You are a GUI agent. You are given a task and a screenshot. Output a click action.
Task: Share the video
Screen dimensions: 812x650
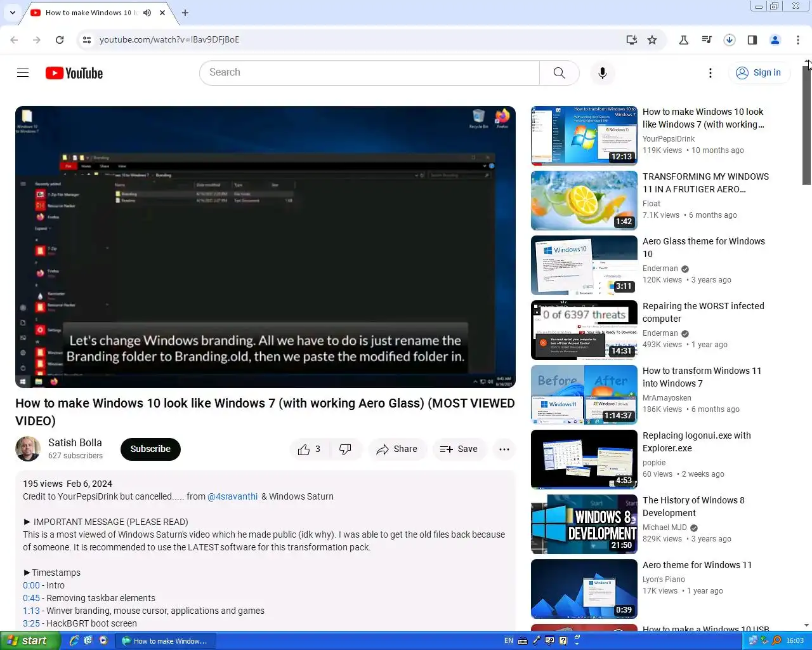point(397,449)
